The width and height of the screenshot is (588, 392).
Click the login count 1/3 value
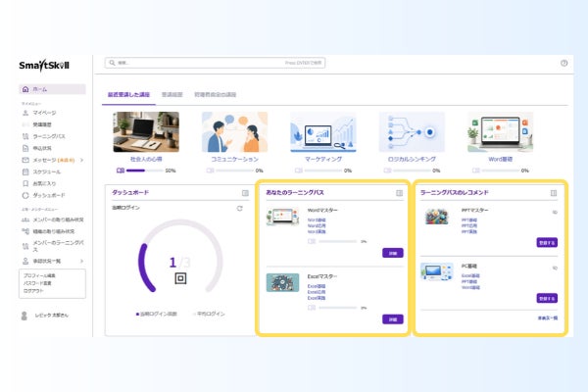coord(179,263)
